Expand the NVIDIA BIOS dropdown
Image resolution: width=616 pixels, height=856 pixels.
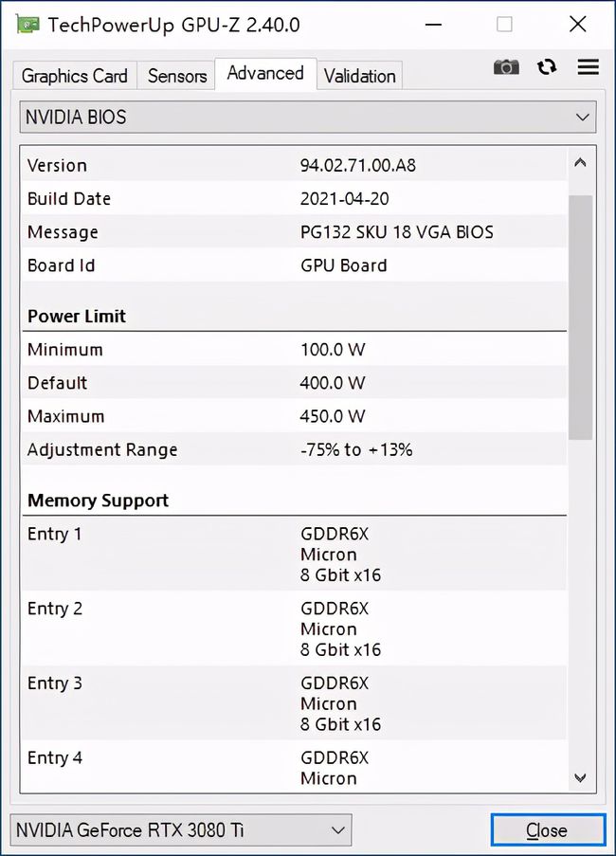[x=308, y=117]
